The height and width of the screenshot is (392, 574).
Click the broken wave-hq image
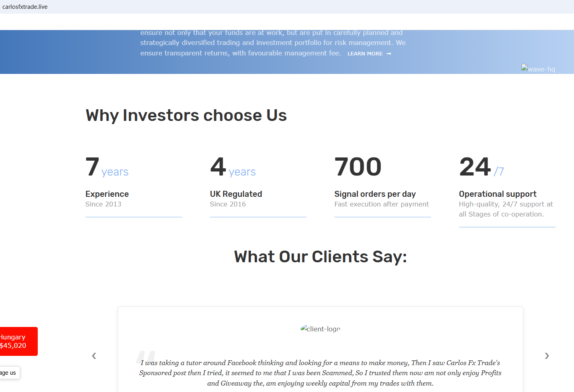tap(538, 69)
